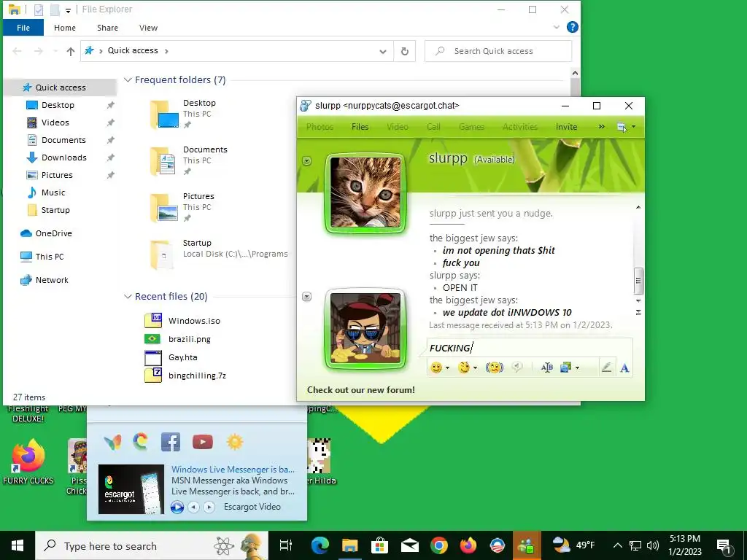This screenshot has height=560, width=747.
Task: Open the File tab in File Explorer
Action: click(23, 28)
